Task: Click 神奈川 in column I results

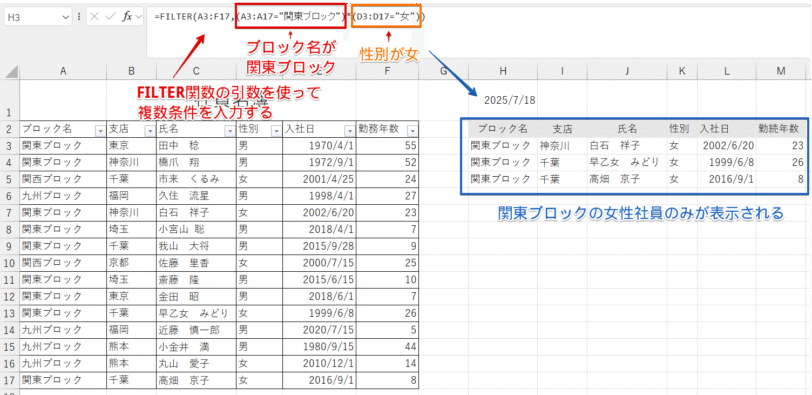Action: coord(562,145)
